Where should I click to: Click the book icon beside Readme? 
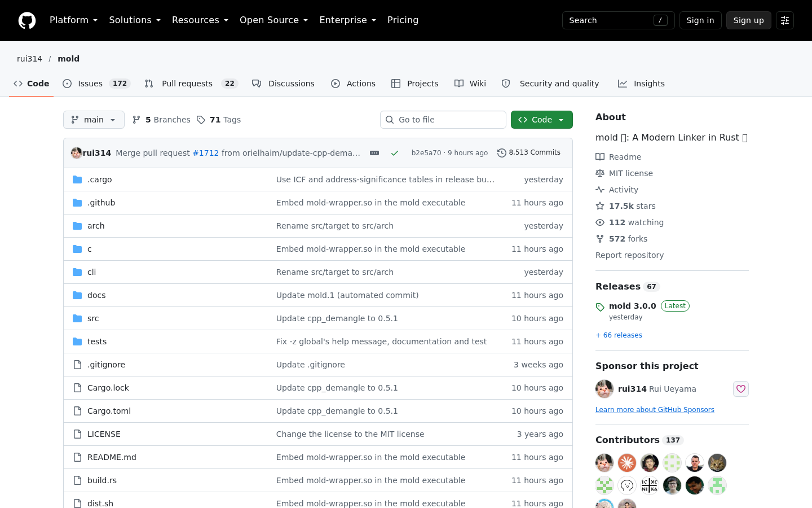(x=600, y=157)
